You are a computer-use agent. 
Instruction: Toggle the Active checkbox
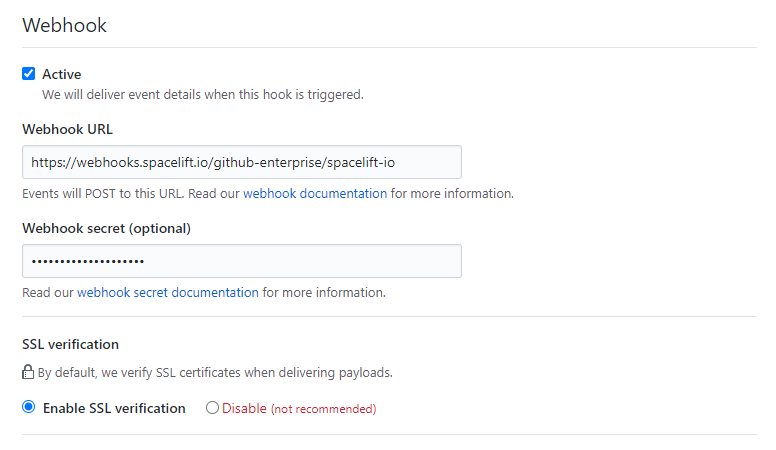point(29,74)
